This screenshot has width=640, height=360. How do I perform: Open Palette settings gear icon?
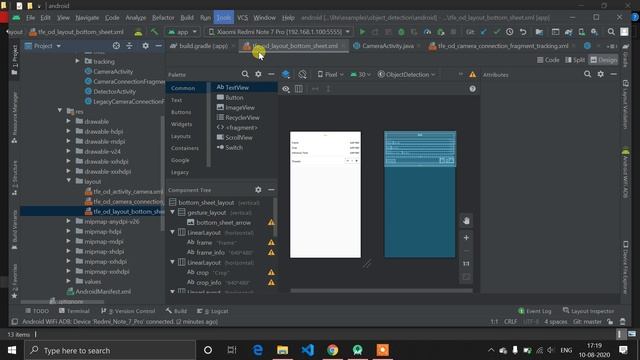(258, 74)
